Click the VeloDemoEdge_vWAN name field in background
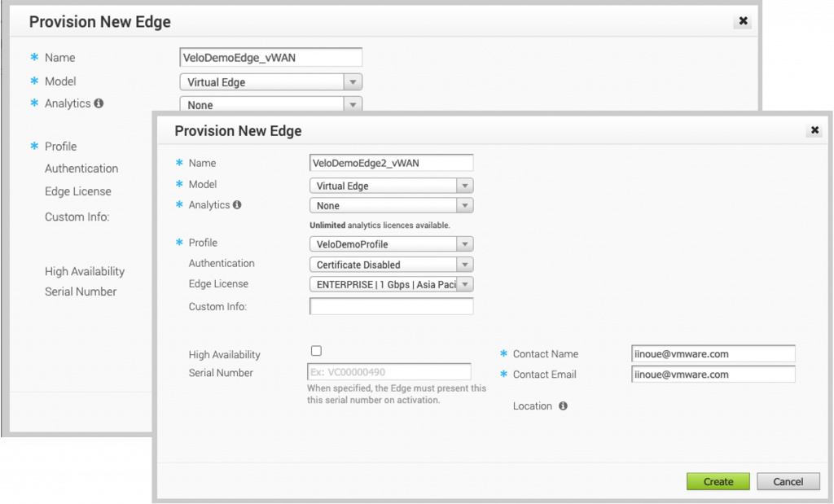Viewport: 834px width, 504px height. [x=270, y=57]
